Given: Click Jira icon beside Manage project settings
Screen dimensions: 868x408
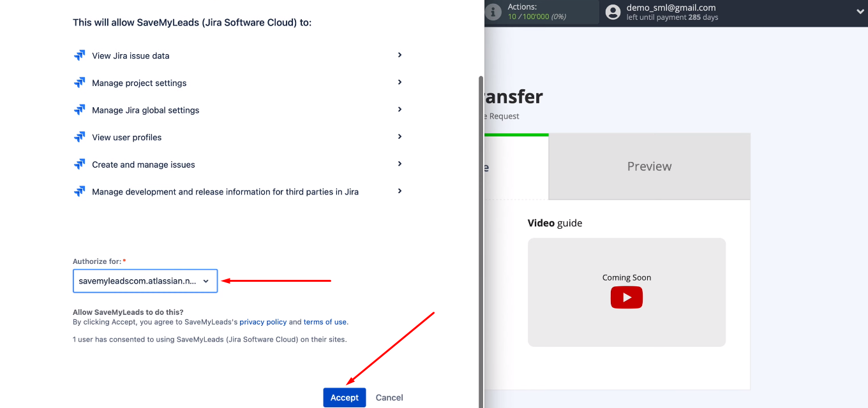Looking at the screenshot, I should tap(80, 83).
